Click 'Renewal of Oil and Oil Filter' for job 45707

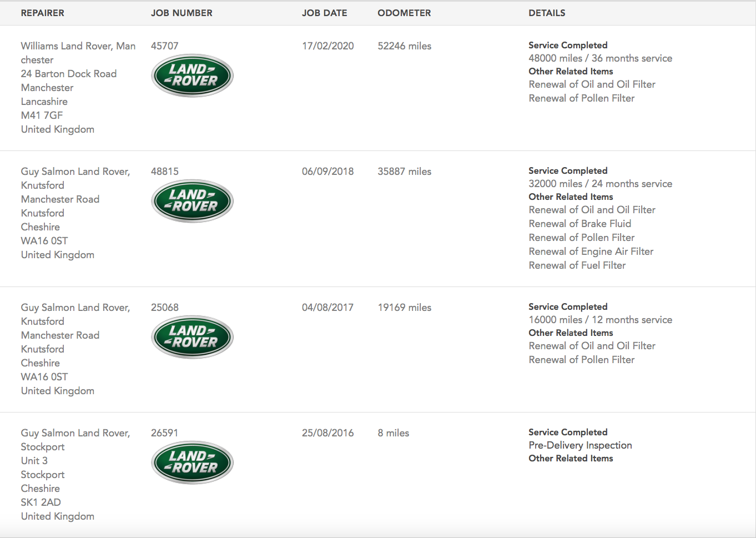(592, 84)
